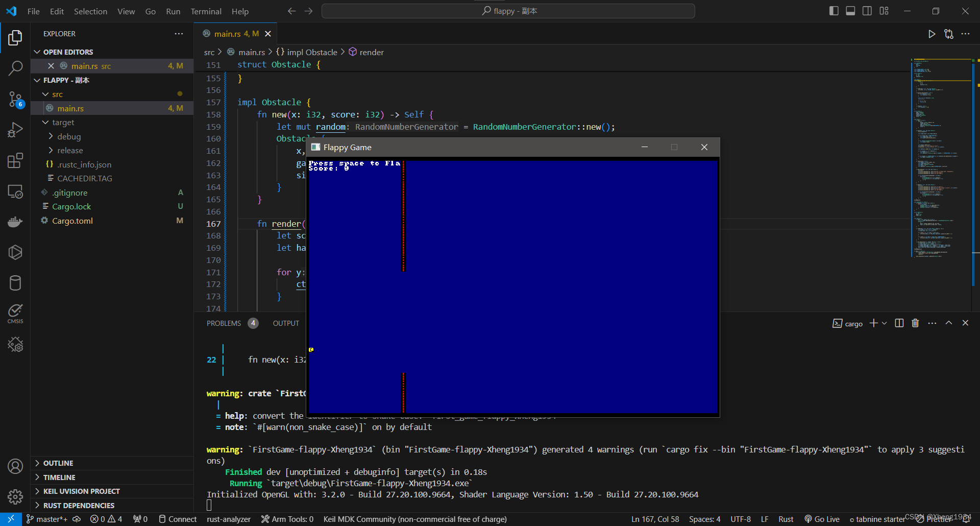Open the Manage gear in activity bar
This screenshot has height=526, width=980.
pyautogui.click(x=15, y=496)
